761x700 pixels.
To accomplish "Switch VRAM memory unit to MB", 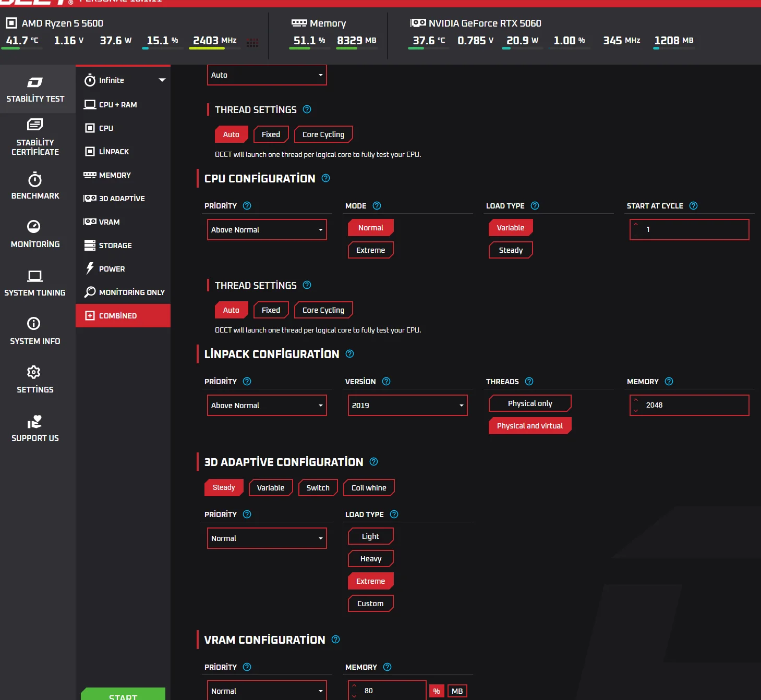I will click(x=457, y=691).
